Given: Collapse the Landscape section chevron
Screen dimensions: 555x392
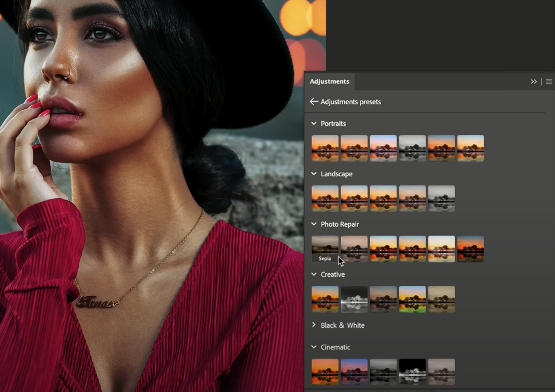Looking at the screenshot, I should point(314,174).
